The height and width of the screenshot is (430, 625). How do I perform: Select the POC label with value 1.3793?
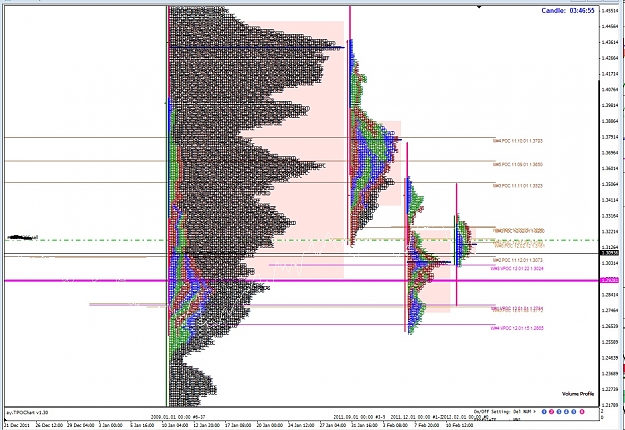517,141
